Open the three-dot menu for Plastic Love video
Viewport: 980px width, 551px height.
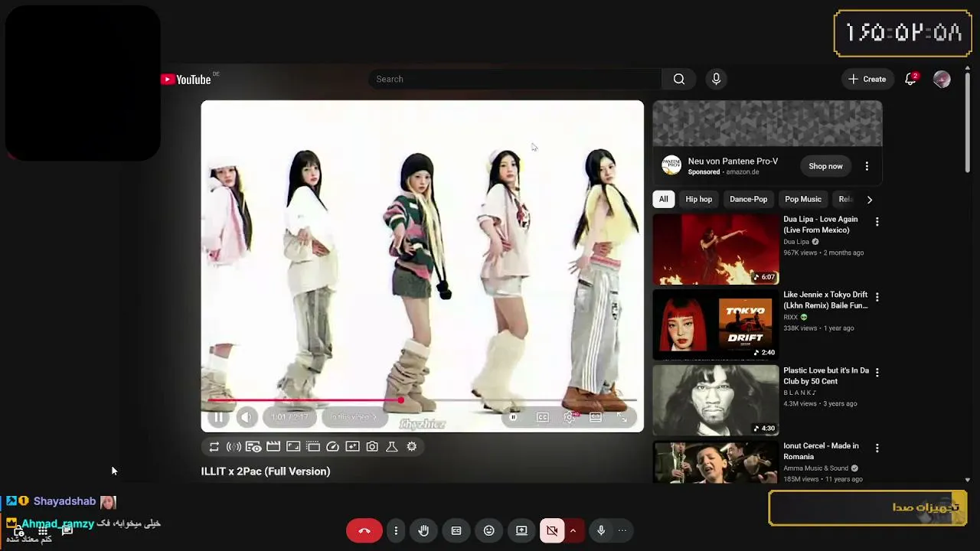tap(877, 373)
